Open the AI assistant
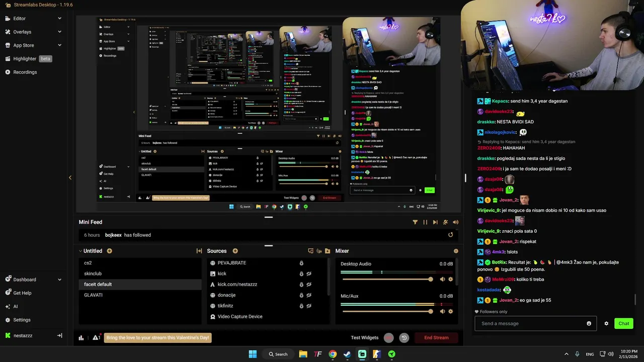Image resolution: width=644 pixels, height=362 pixels. [15, 306]
